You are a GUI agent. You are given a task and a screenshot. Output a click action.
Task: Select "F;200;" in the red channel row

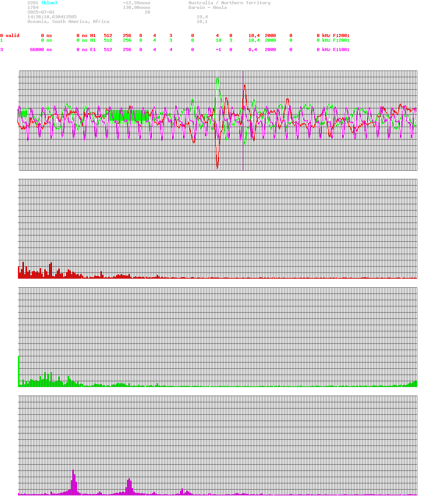point(341,35)
